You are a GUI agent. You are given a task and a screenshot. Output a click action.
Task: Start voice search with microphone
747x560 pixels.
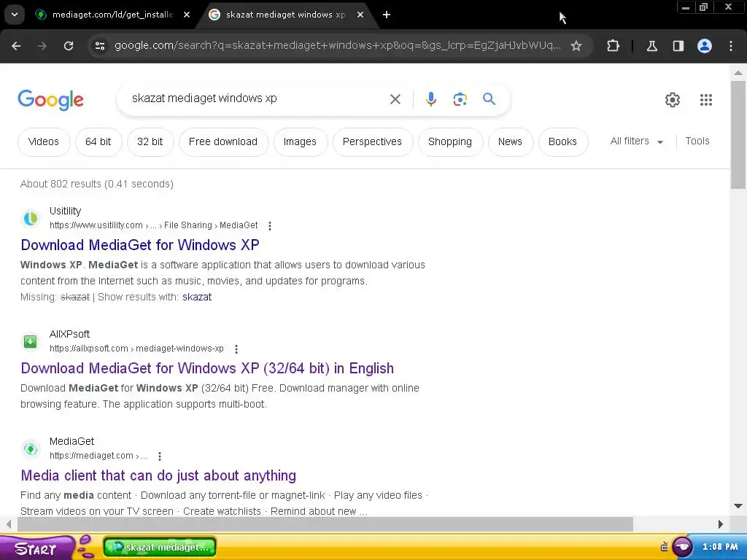pyautogui.click(x=430, y=99)
